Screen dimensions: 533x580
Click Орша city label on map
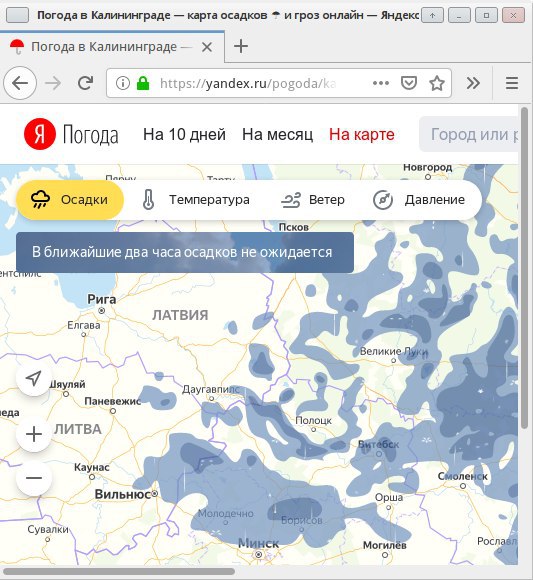coord(389,498)
